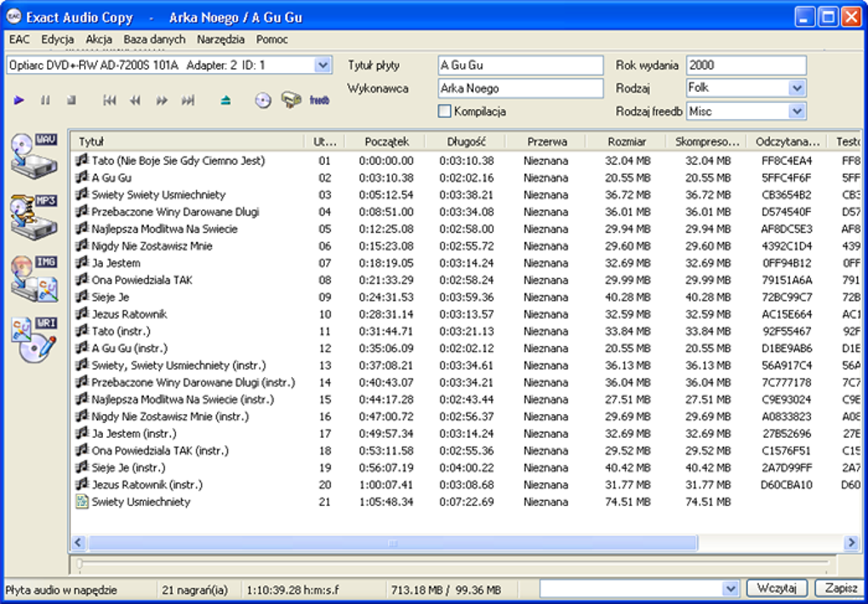Open the EAC menu

20,39
